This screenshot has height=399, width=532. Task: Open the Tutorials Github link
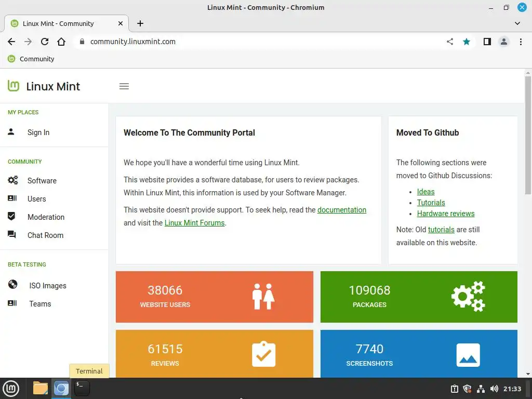[431, 203]
